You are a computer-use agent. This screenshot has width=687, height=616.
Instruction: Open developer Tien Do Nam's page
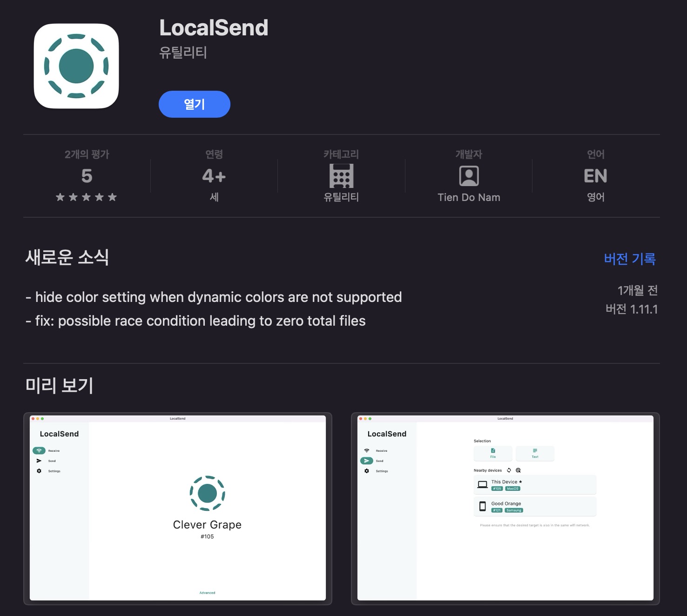(469, 197)
